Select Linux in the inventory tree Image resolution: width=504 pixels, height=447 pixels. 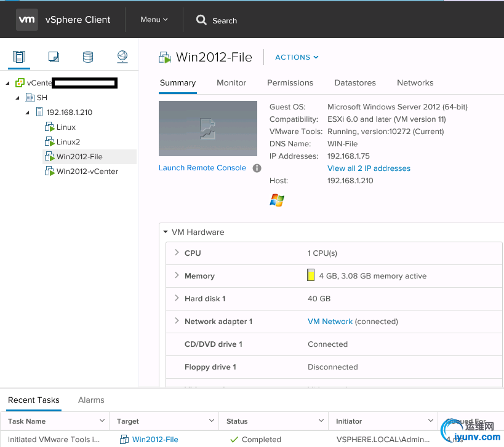(66, 127)
